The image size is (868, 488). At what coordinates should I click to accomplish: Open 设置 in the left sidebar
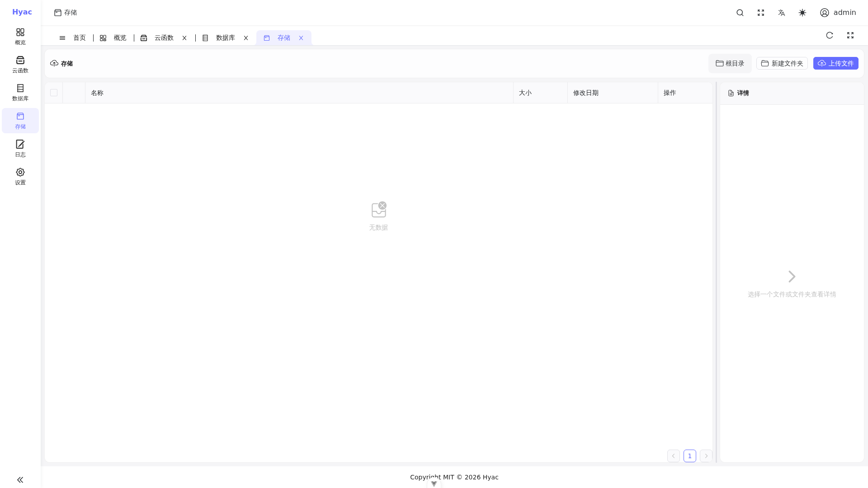click(20, 177)
